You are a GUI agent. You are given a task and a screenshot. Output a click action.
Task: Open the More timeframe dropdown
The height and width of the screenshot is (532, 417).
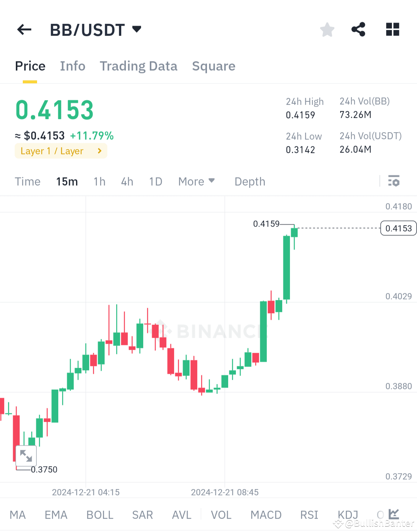coord(197,181)
